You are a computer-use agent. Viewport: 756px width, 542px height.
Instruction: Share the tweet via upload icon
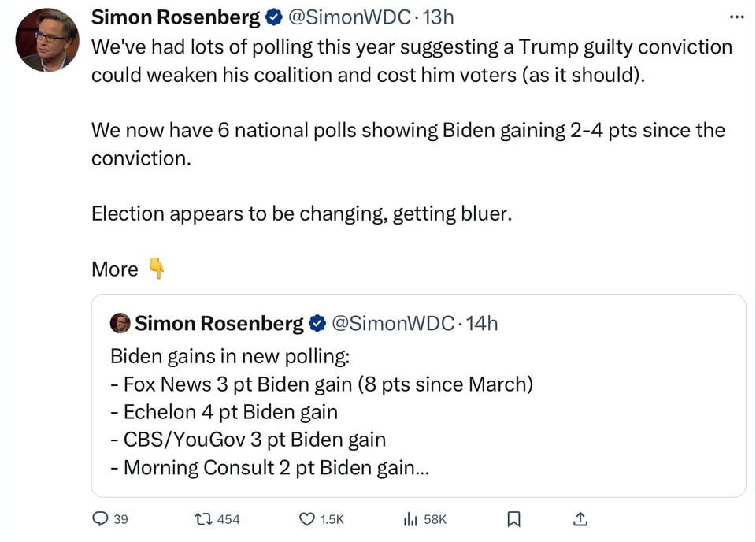coord(580,518)
